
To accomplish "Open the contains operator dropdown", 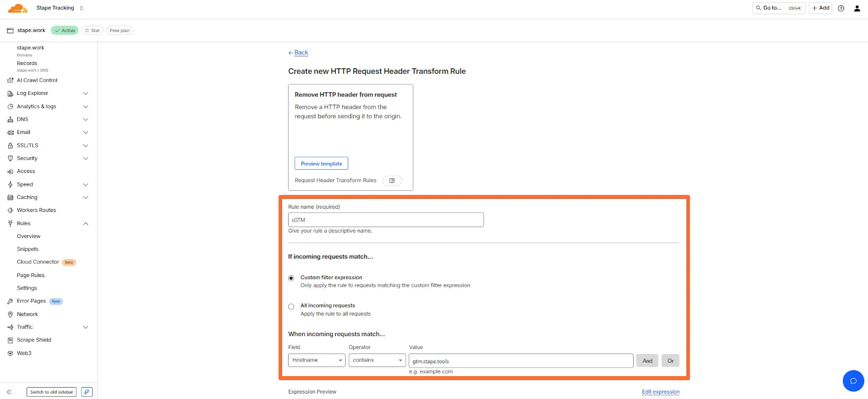I will [377, 361].
